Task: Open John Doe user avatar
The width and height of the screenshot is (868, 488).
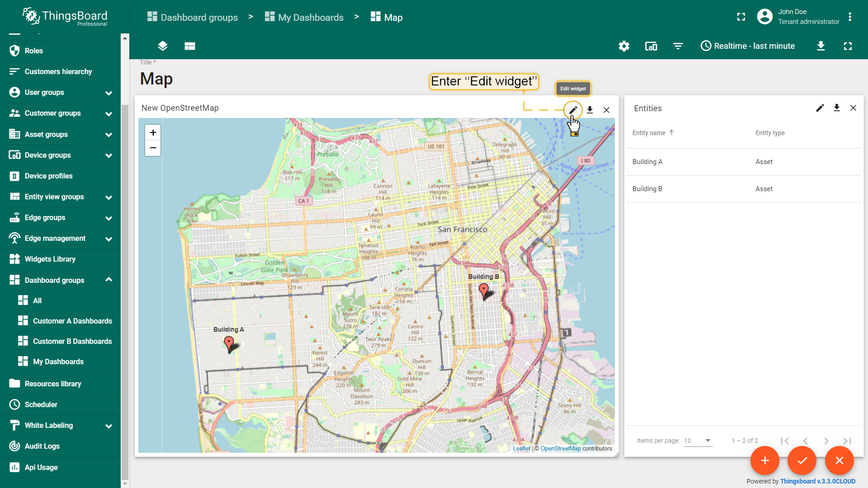Action: point(764,17)
